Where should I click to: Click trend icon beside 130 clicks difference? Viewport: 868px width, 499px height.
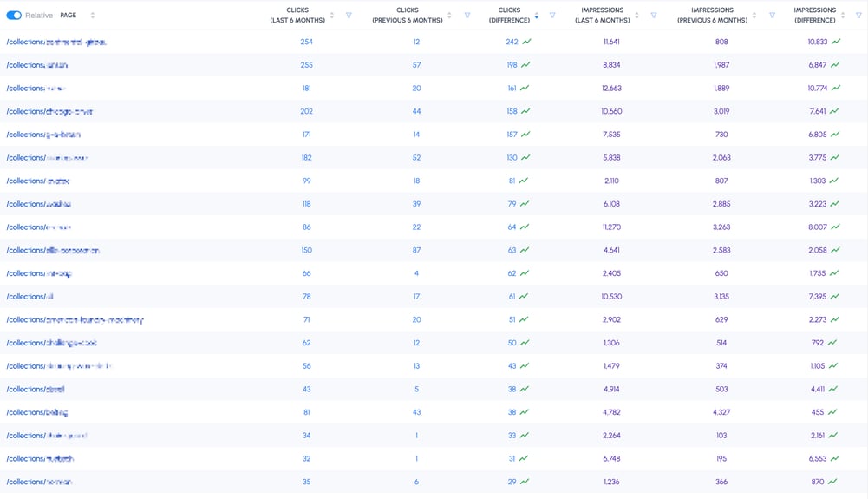(x=525, y=158)
